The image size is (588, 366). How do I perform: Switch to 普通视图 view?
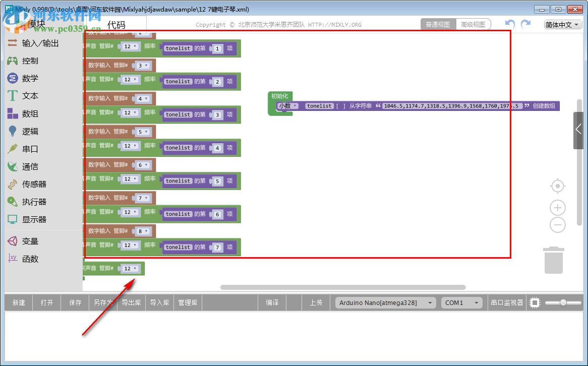(x=438, y=24)
